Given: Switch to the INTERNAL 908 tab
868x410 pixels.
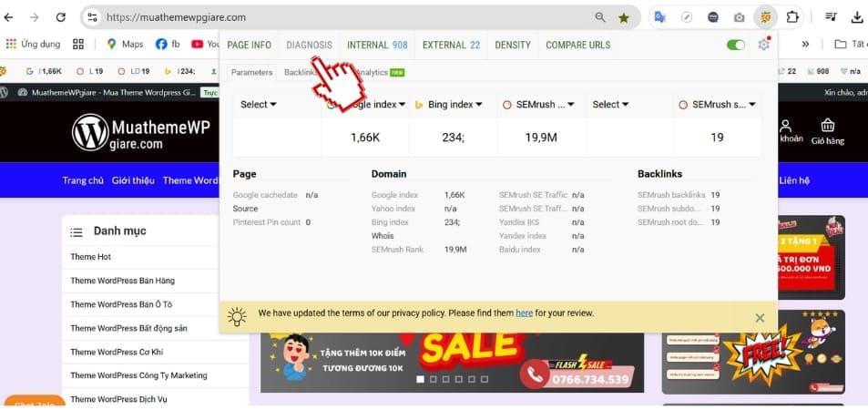Looking at the screenshot, I should (x=376, y=45).
